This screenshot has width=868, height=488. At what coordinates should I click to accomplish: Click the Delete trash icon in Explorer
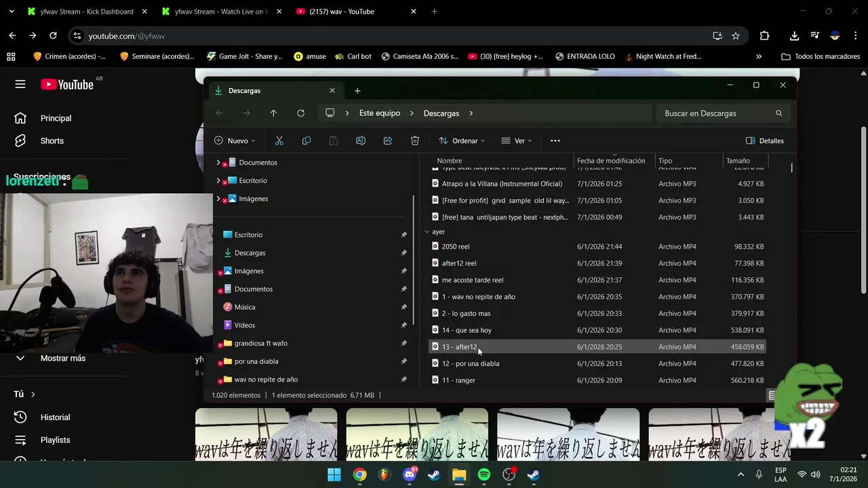(x=415, y=140)
